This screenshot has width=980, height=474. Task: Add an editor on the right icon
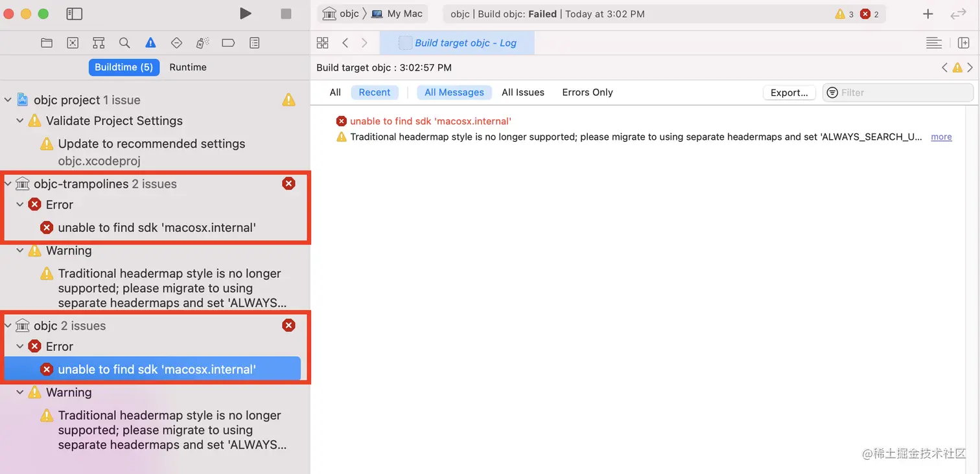[964, 43]
